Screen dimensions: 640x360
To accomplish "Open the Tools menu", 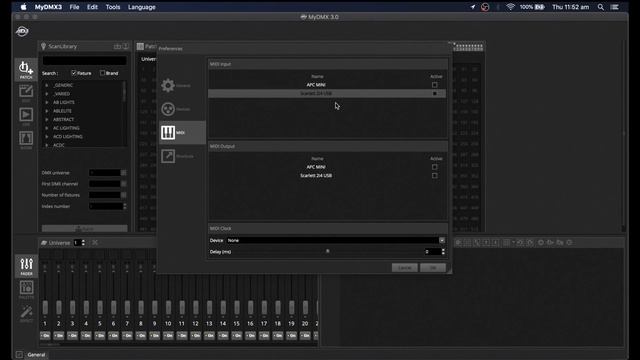I will point(113,7).
